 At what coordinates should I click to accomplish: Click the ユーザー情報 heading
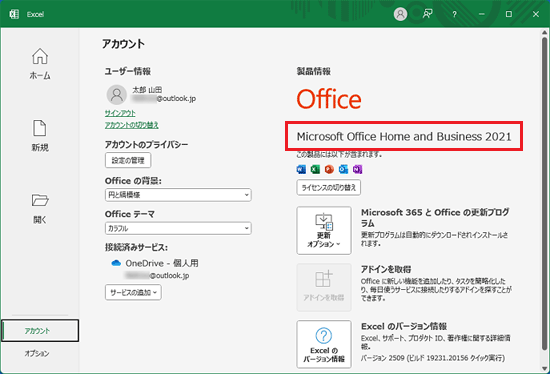pyautogui.click(x=128, y=71)
